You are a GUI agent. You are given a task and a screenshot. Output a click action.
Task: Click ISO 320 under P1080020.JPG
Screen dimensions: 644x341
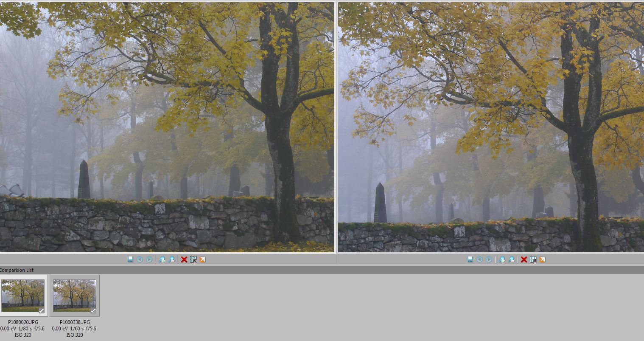(x=23, y=335)
